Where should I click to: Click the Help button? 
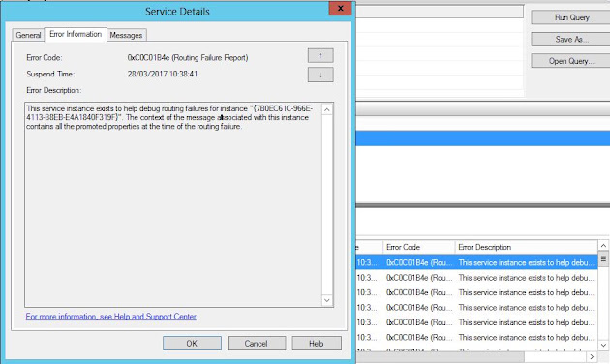[x=317, y=344]
